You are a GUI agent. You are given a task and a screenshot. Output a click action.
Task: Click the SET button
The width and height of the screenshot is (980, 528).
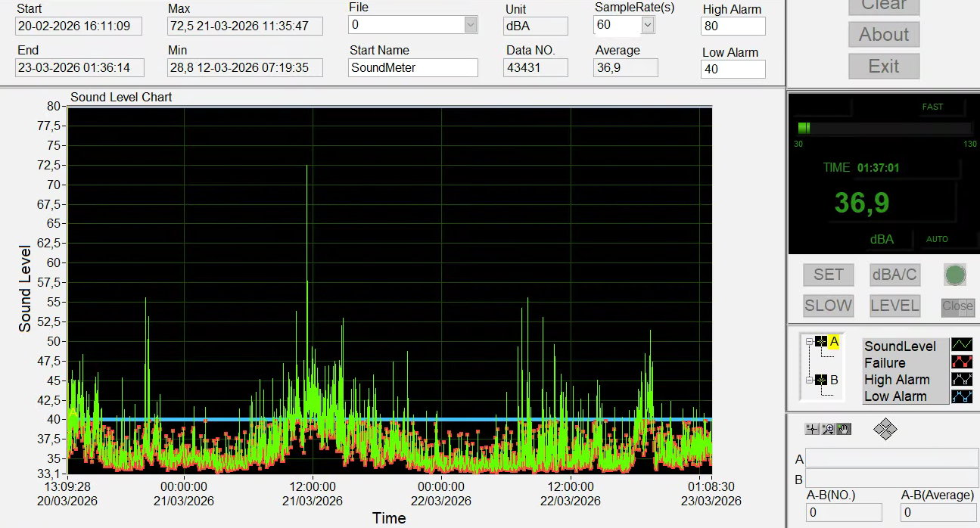point(828,275)
